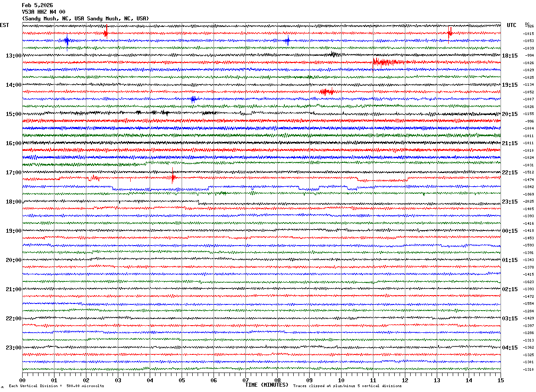Viewport: 536px width, 392px height.
Task: Click the "09" minute tick label on the time axis
Action: pyautogui.click(x=309, y=380)
